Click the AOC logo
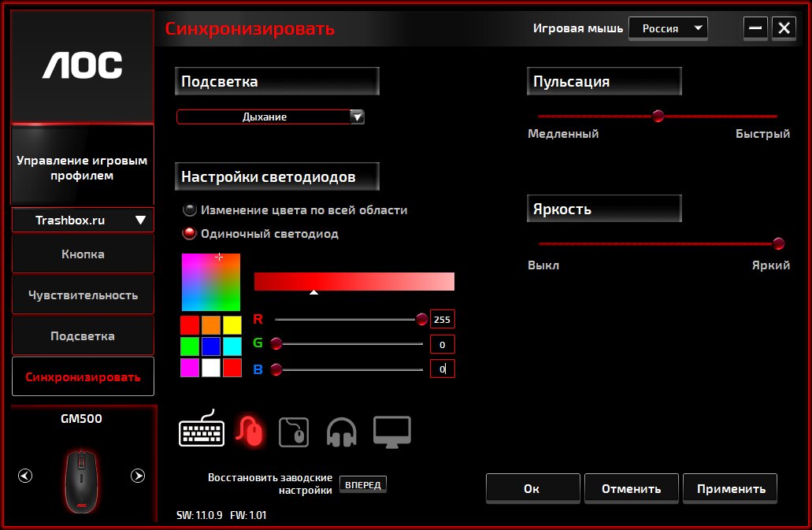The height and width of the screenshot is (530, 812). (x=83, y=66)
